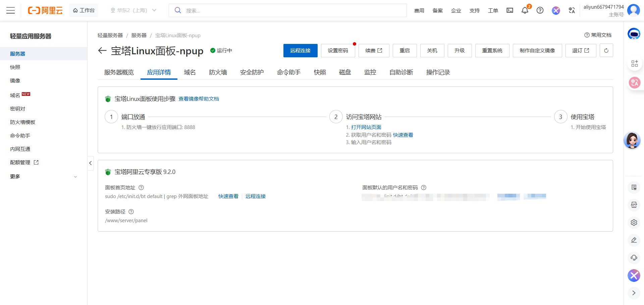
Task: Click 远程连接 link under 面板首页地址
Action: click(256, 196)
